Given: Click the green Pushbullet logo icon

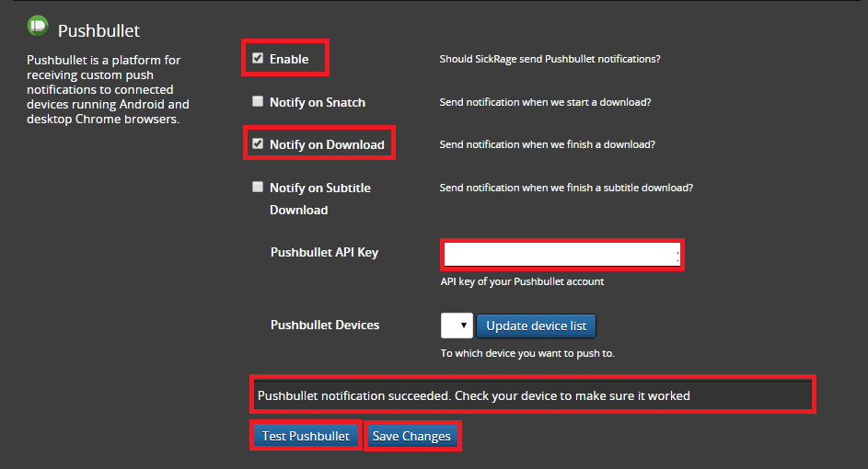Looking at the screenshot, I should [x=38, y=26].
